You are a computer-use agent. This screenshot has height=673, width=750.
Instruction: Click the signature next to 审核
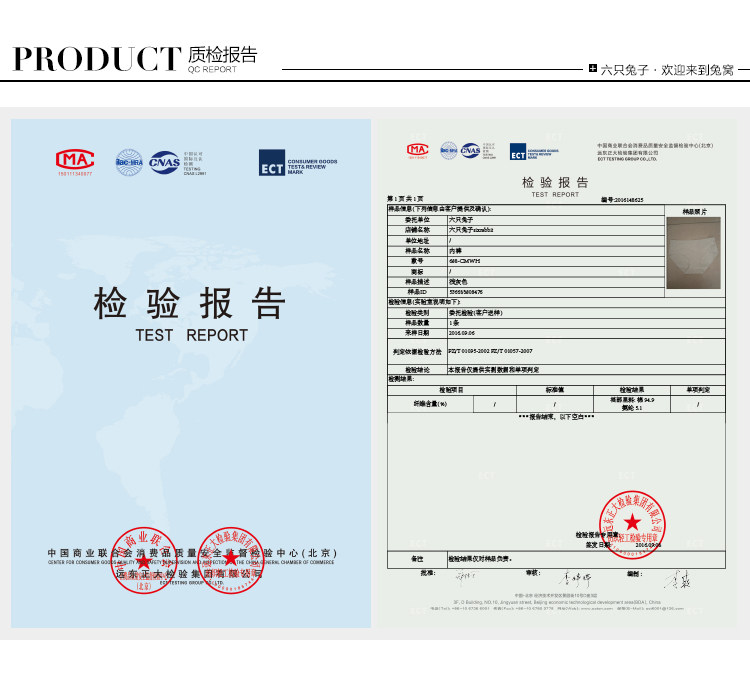coord(575,579)
